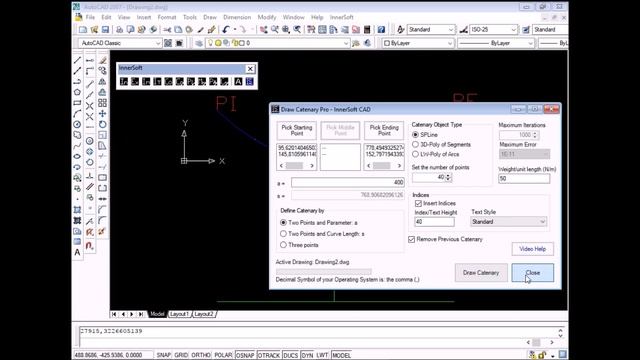Open the QuickCalc calculator icon

point(367,29)
